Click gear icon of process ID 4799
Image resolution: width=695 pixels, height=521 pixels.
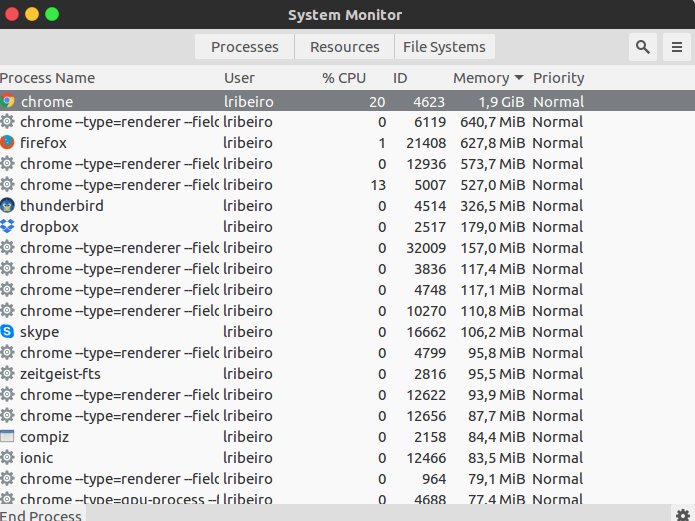(7, 352)
